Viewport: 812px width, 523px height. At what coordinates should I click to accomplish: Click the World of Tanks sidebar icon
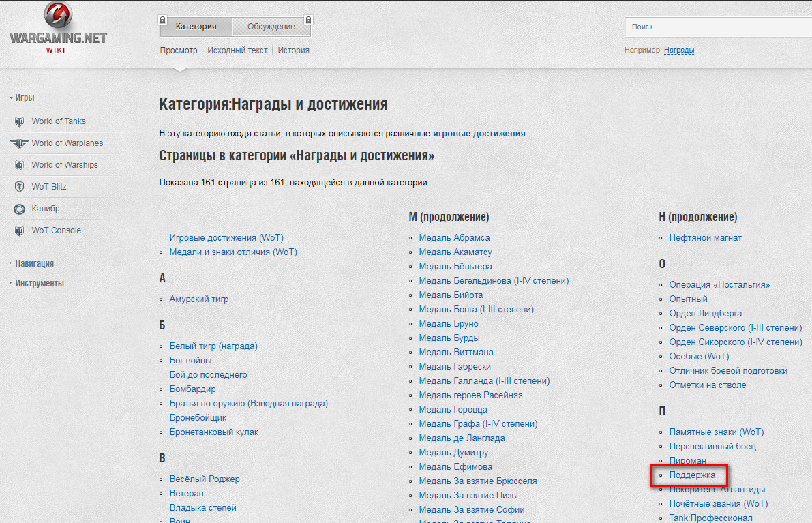(x=18, y=121)
